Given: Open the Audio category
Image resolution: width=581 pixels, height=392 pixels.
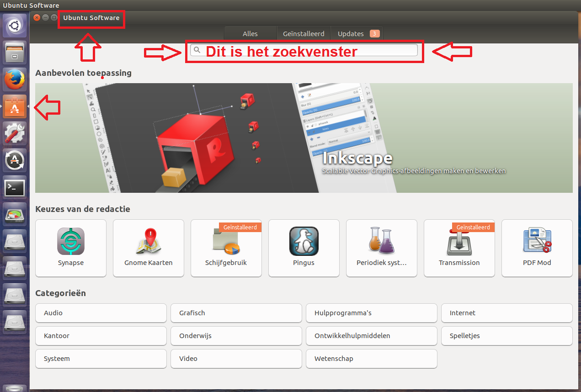Looking at the screenshot, I should (101, 313).
